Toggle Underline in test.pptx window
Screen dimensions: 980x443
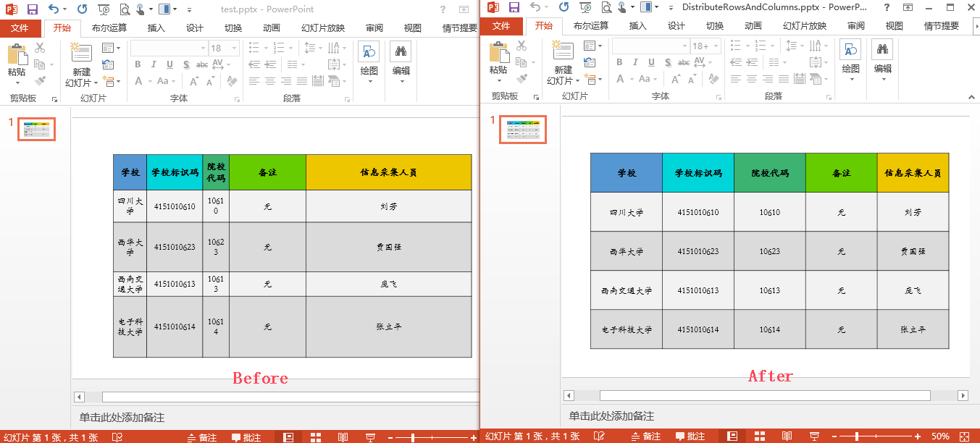[169, 64]
